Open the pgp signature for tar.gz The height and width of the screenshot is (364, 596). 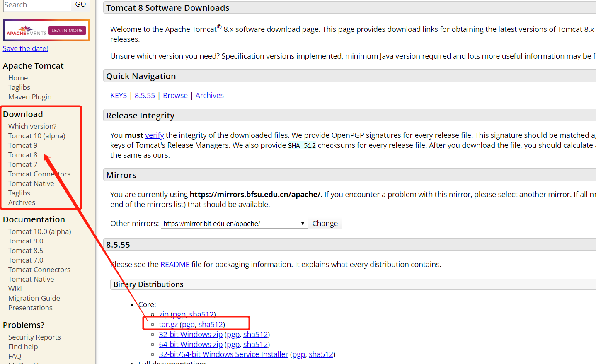(x=188, y=325)
